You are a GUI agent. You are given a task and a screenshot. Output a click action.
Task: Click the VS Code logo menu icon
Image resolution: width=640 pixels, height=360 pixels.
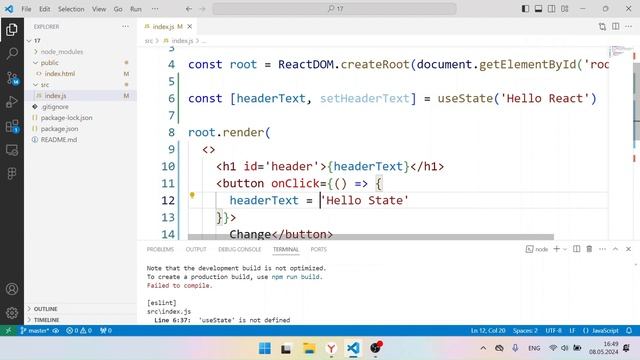tap(9, 9)
